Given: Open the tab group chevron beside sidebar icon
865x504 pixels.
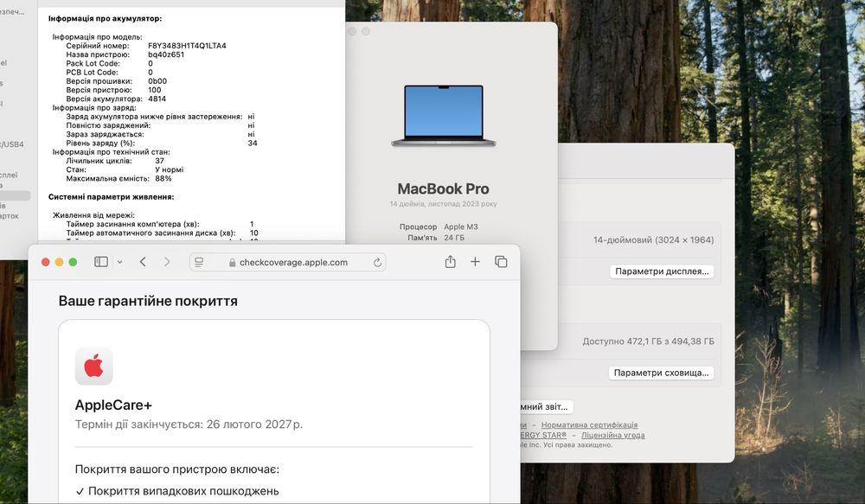Looking at the screenshot, I should (119, 263).
